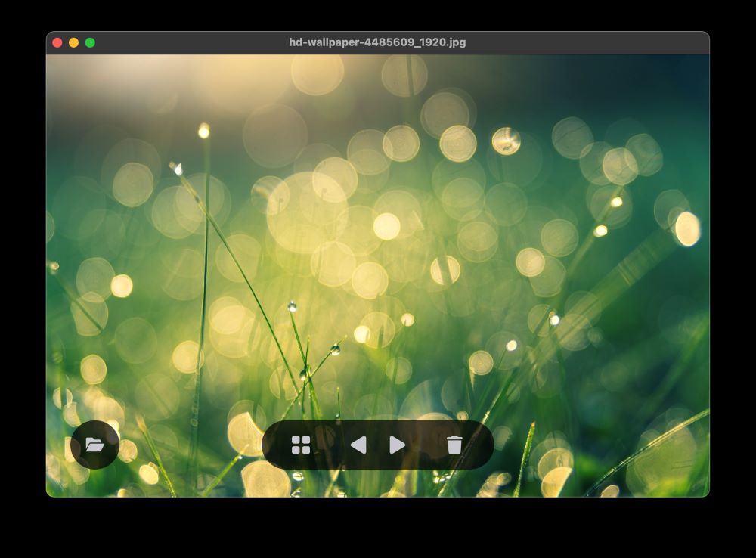Image resolution: width=756 pixels, height=558 pixels.
Task: Click the displayed grass bokeh photo
Action: [378, 227]
